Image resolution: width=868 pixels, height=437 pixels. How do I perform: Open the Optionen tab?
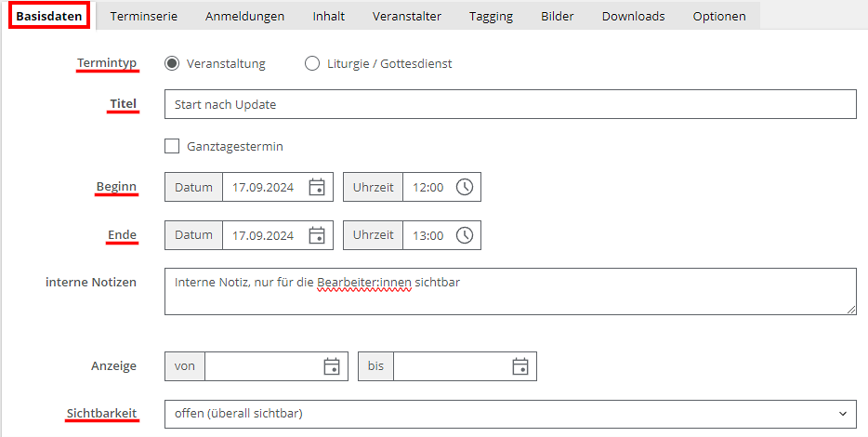pyautogui.click(x=719, y=16)
